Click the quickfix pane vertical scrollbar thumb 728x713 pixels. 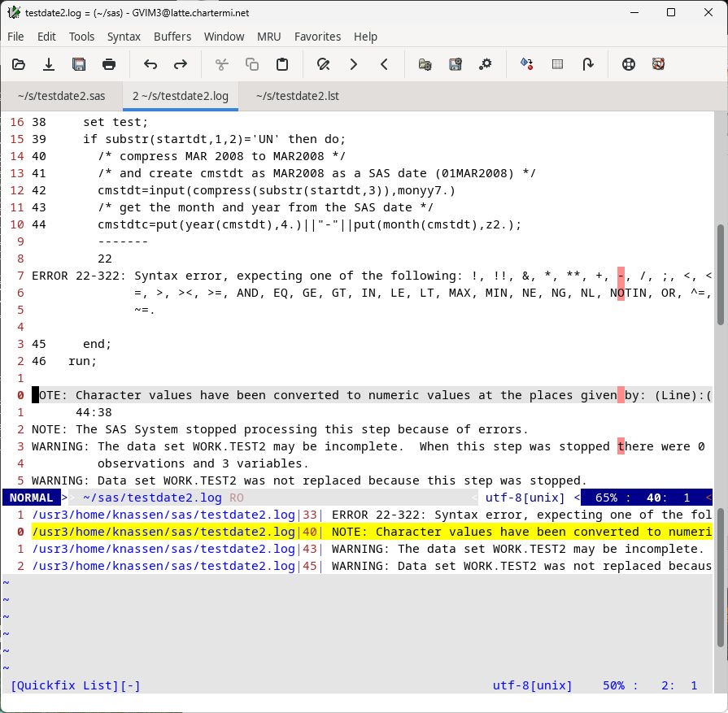click(721, 577)
